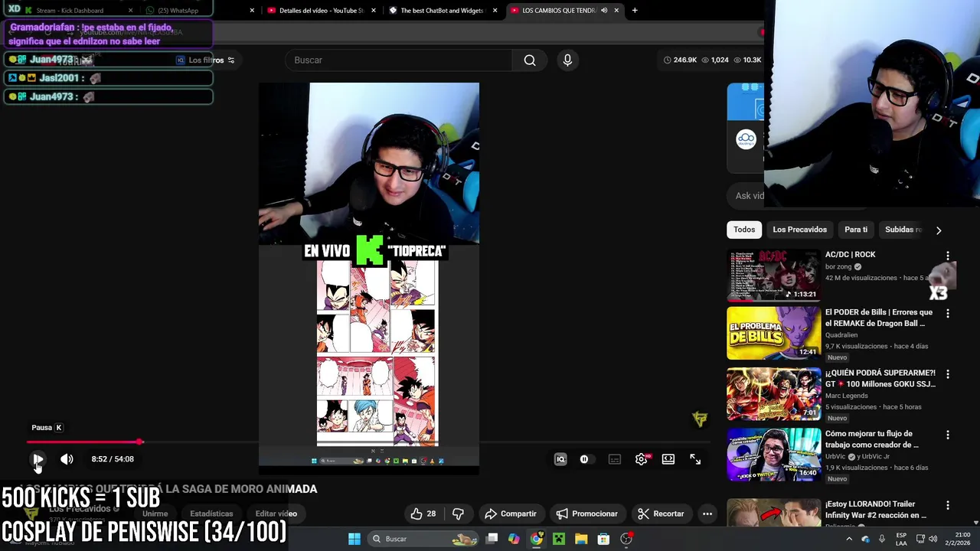Open options menu for Estoy LLORANDO video
This screenshot has width=980, height=551.
tap(948, 505)
